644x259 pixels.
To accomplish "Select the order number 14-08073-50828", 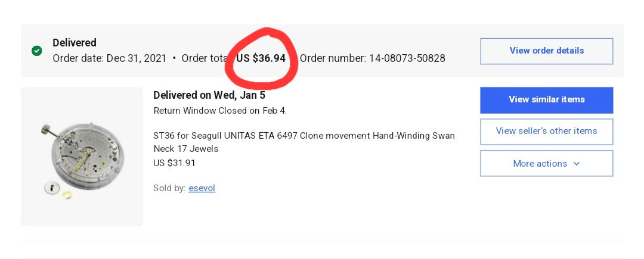I will (x=407, y=58).
